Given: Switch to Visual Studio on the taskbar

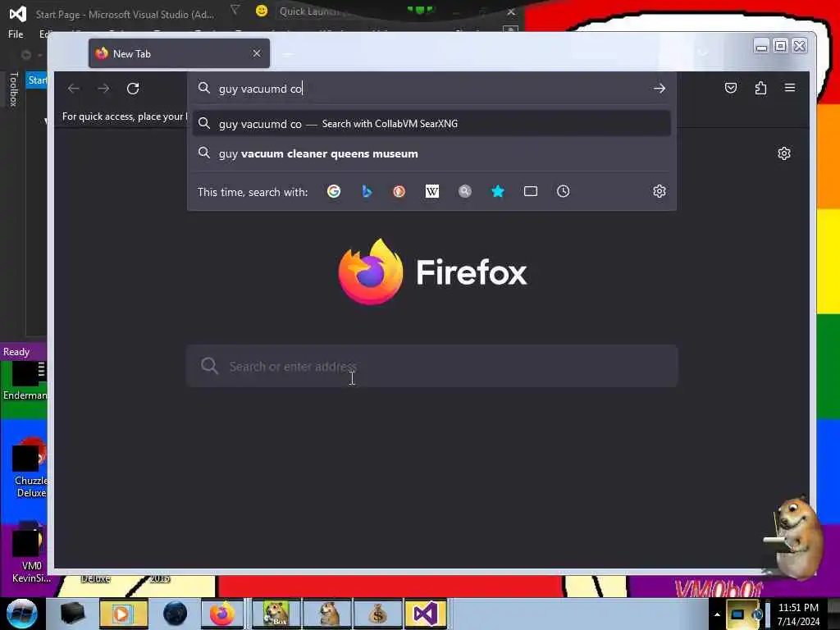Looking at the screenshot, I should 426,614.
